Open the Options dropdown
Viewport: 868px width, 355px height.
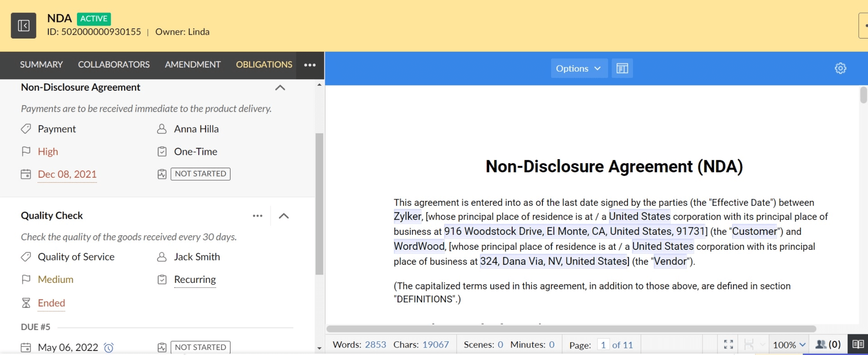click(x=578, y=68)
